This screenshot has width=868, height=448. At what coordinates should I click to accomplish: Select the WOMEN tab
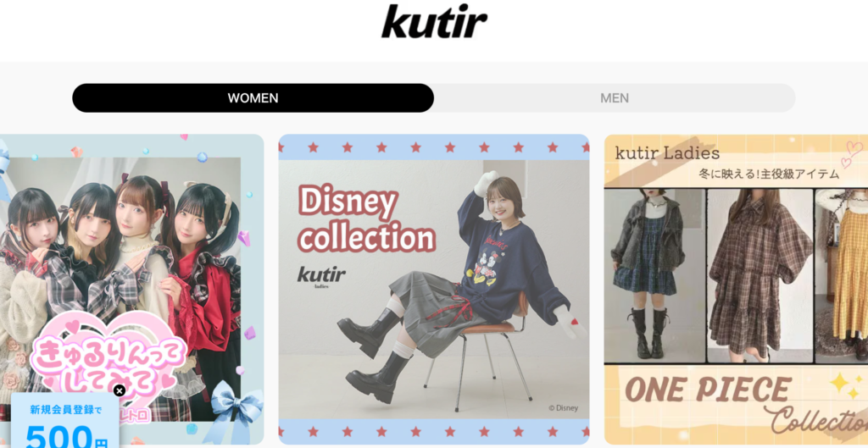pos(253,98)
